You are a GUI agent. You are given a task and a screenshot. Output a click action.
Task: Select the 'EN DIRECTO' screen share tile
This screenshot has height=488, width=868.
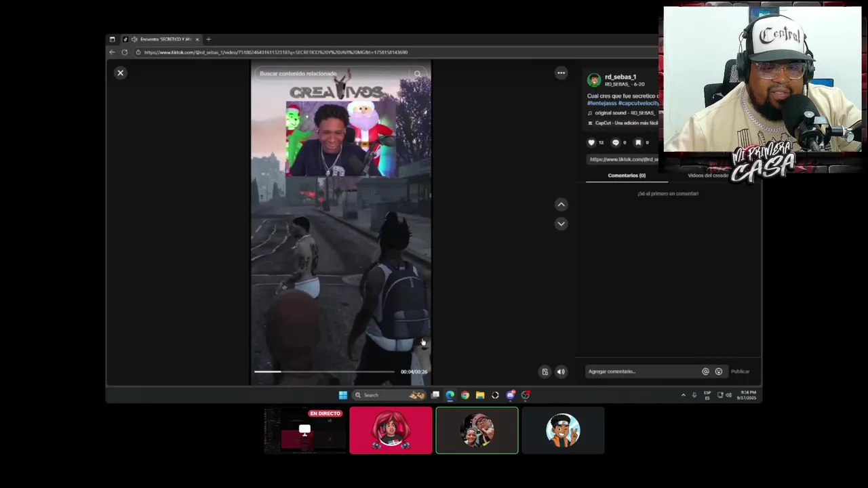[304, 430]
